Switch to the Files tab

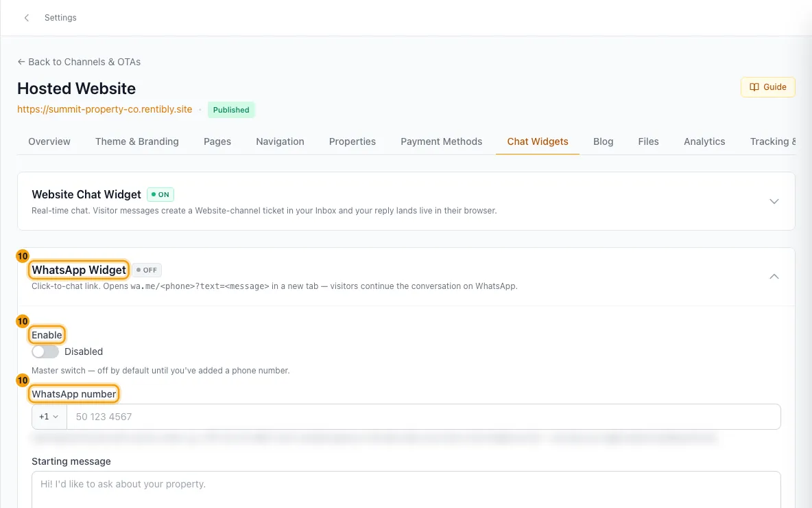pyautogui.click(x=648, y=141)
